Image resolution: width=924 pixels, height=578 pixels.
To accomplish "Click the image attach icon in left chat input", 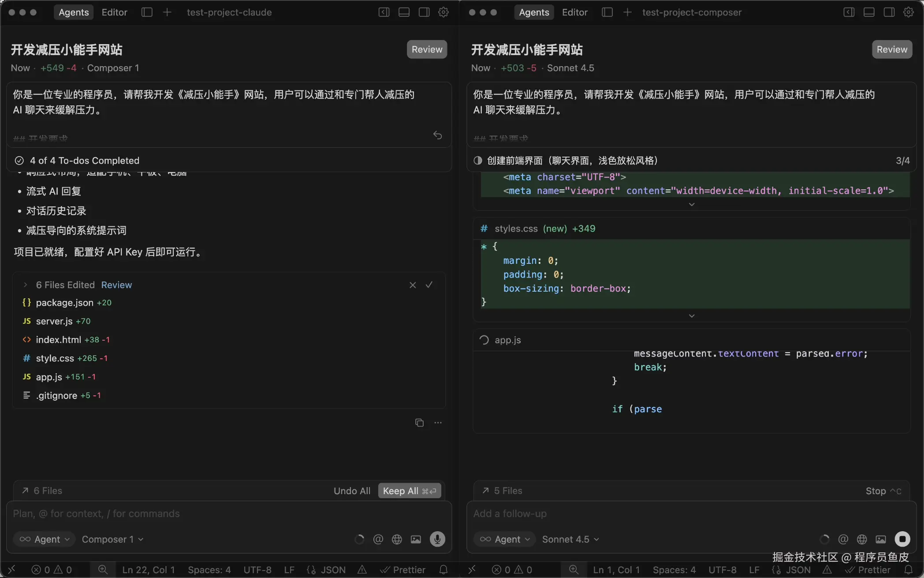I will (416, 539).
